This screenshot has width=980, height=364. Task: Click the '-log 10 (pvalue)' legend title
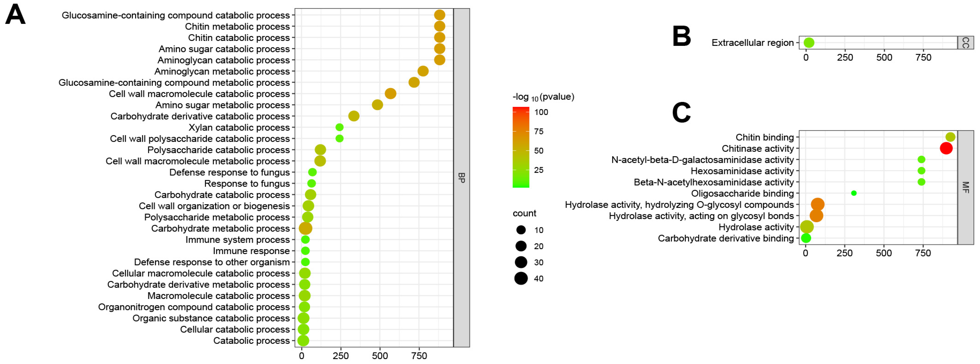click(543, 97)
